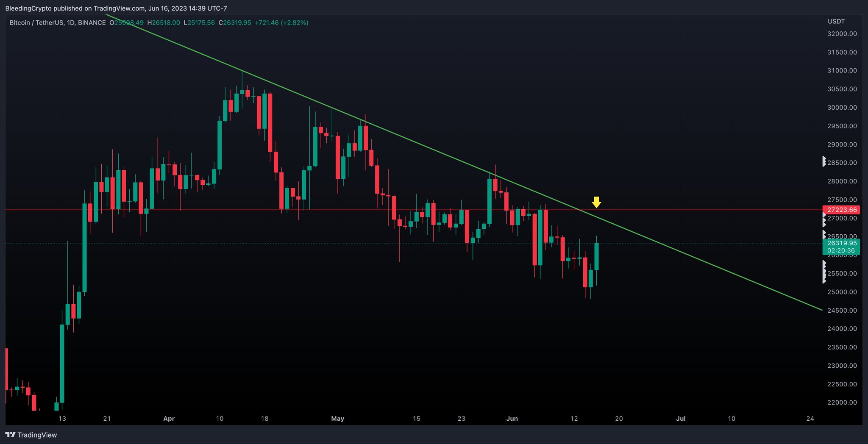Click the 25000.00 price axis label
868x444 pixels.
pyautogui.click(x=842, y=292)
